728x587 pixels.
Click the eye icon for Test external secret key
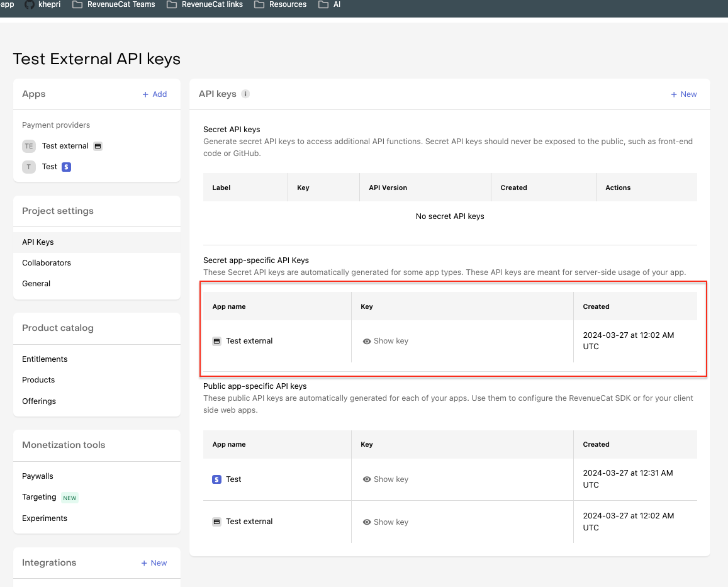[x=367, y=340]
